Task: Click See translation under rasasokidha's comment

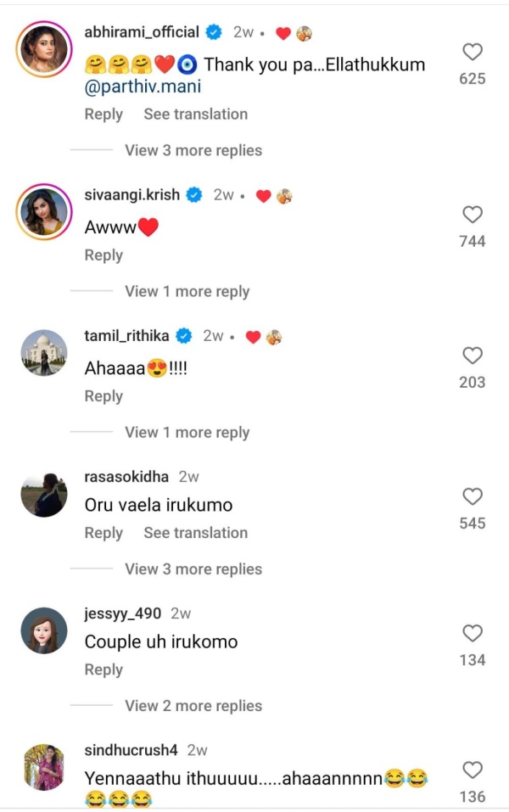Action: pyautogui.click(x=196, y=533)
